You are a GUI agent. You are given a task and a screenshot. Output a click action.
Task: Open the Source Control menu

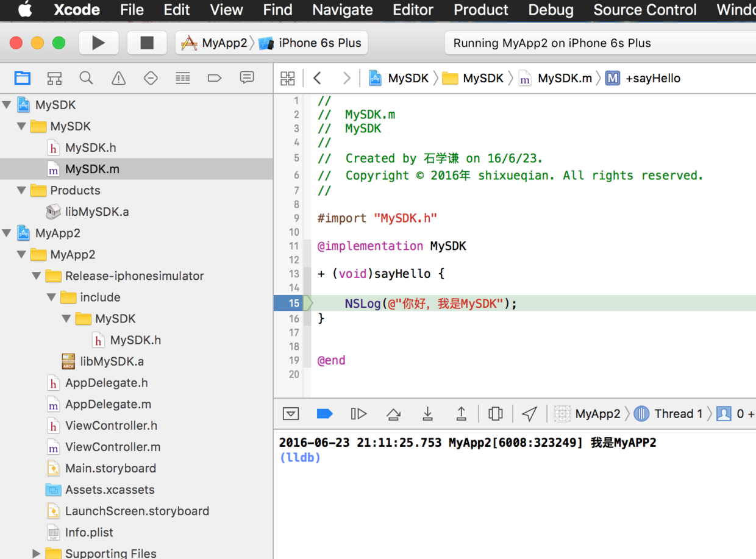coord(645,10)
